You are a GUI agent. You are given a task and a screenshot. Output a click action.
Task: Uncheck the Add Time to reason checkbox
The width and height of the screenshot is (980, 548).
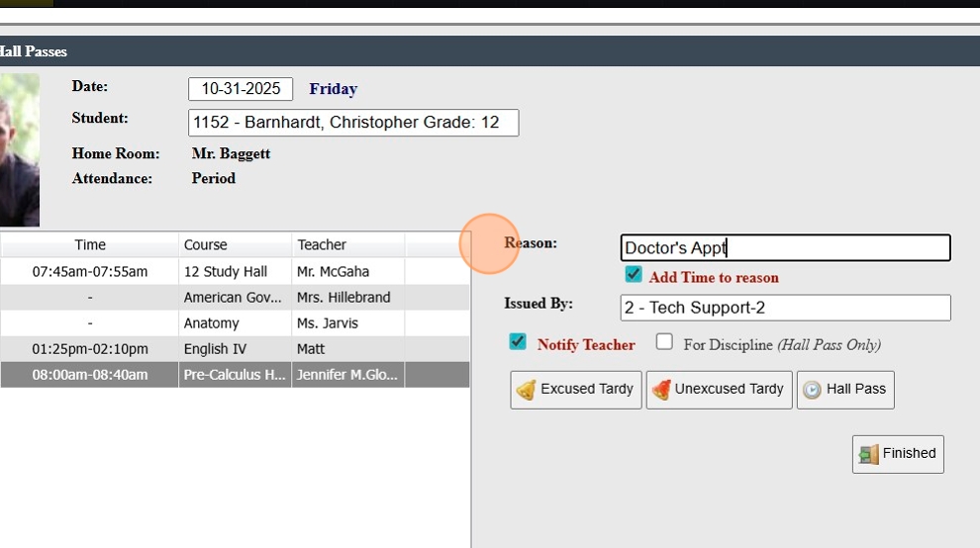pos(634,274)
